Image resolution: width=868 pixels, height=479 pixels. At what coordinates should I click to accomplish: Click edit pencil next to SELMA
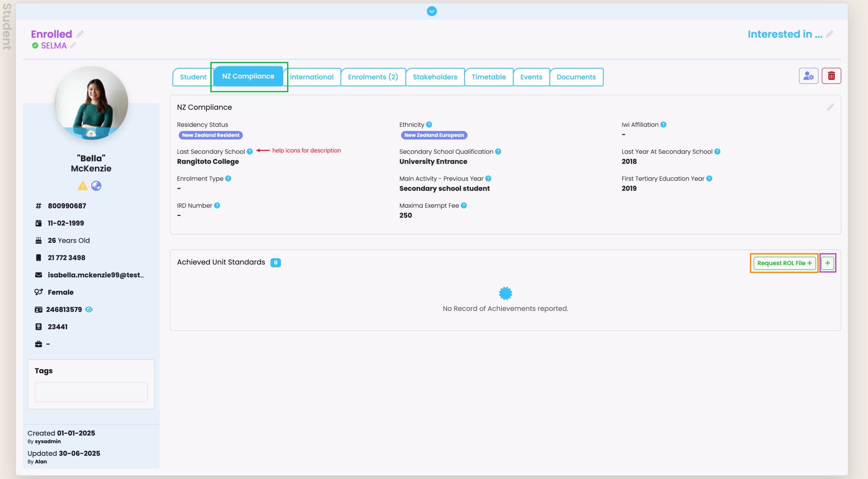(73, 45)
